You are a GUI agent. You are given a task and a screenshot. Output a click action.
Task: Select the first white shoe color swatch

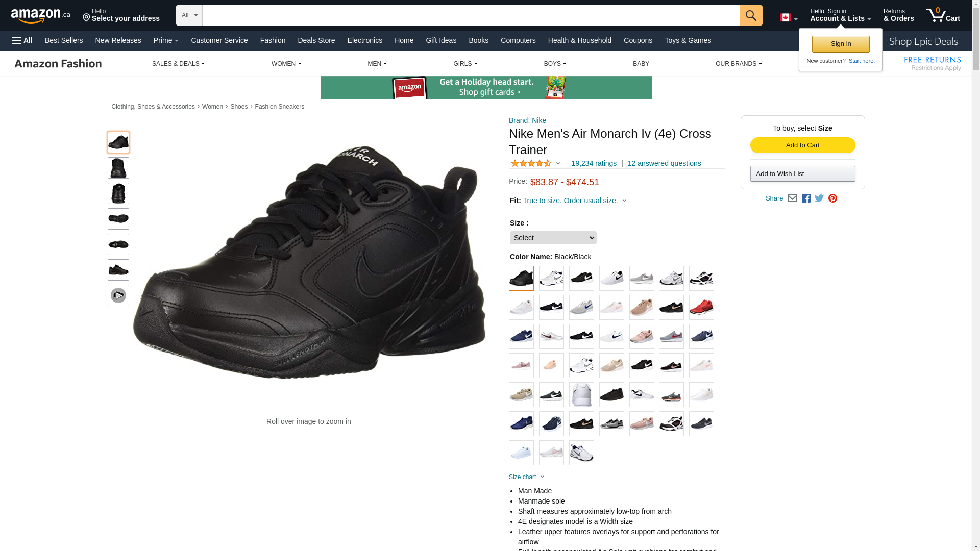coord(551,279)
